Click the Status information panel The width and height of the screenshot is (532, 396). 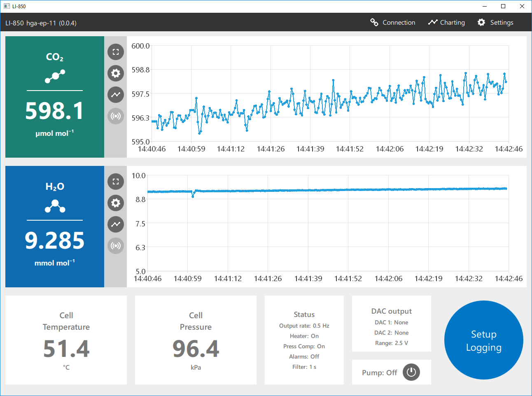pos(304,340)
